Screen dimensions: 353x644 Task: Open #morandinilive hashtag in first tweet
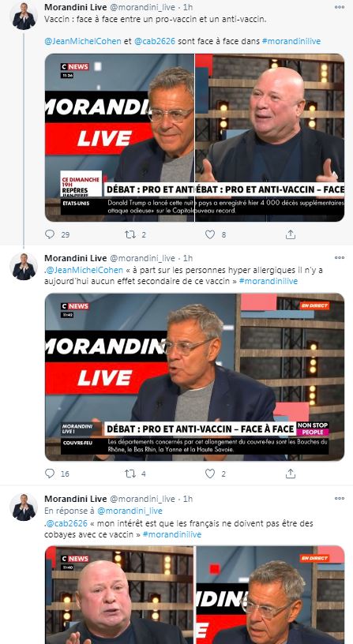coord(291,42)
